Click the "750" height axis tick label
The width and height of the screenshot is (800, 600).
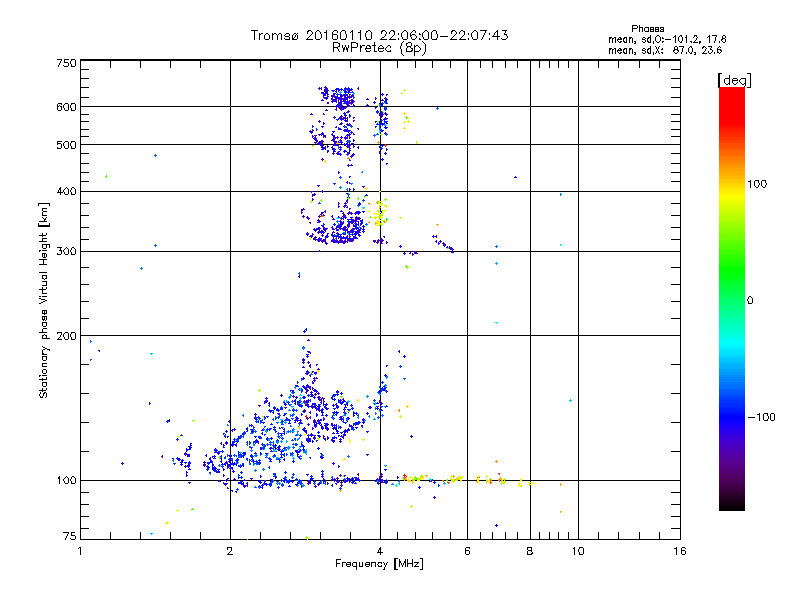click(x=66, y=63)
